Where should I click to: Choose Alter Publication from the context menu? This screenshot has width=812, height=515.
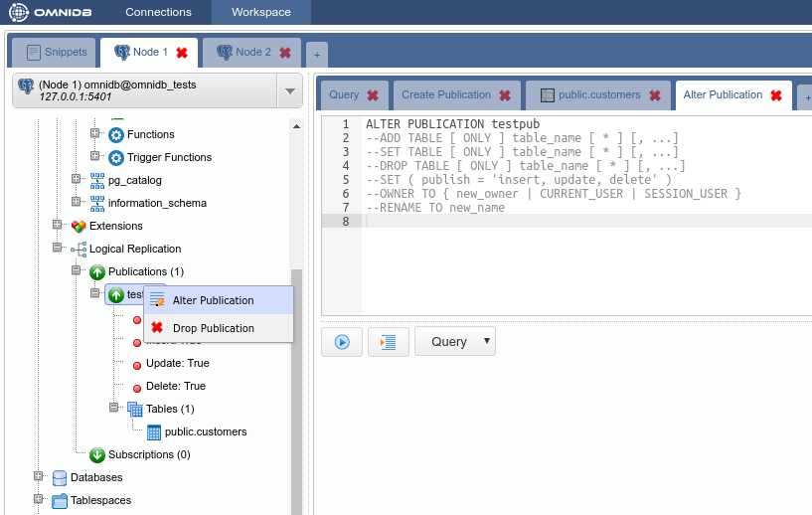(213, 300)
